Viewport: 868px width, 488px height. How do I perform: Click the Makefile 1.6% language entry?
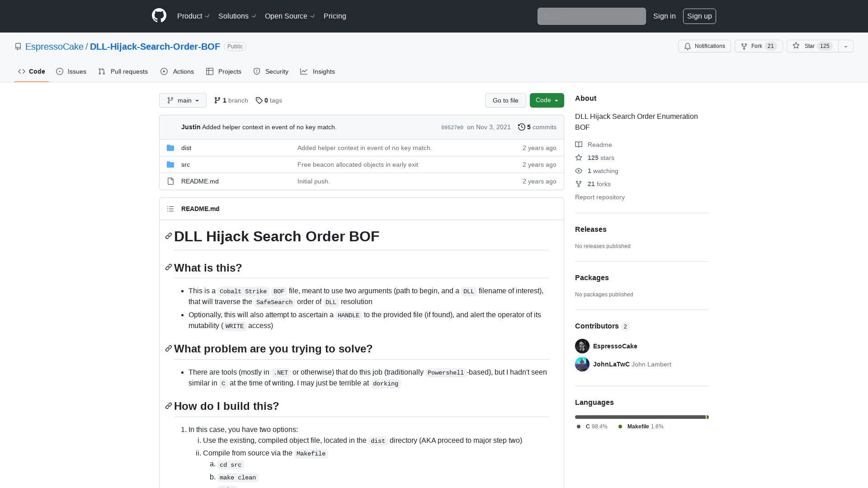point(641,427)
